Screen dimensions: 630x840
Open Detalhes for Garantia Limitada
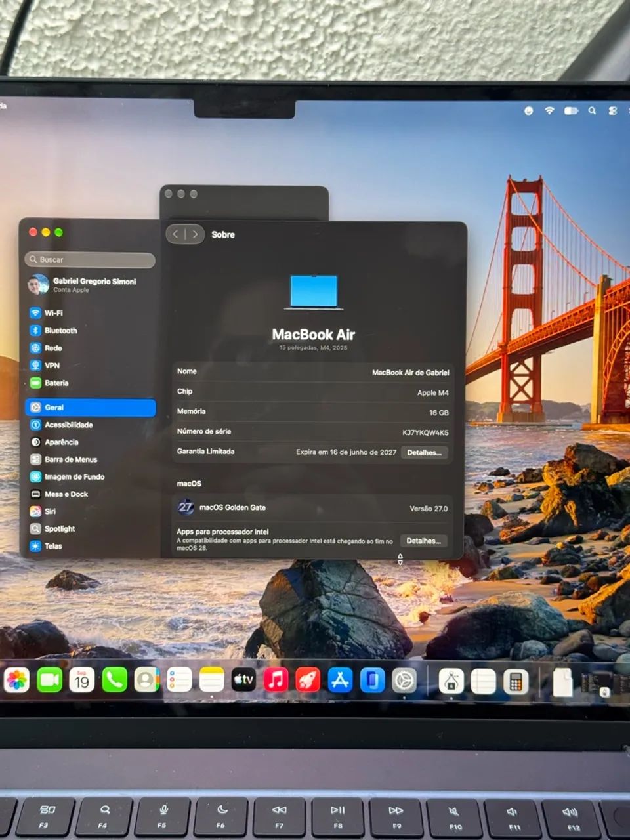click(424, 453)
